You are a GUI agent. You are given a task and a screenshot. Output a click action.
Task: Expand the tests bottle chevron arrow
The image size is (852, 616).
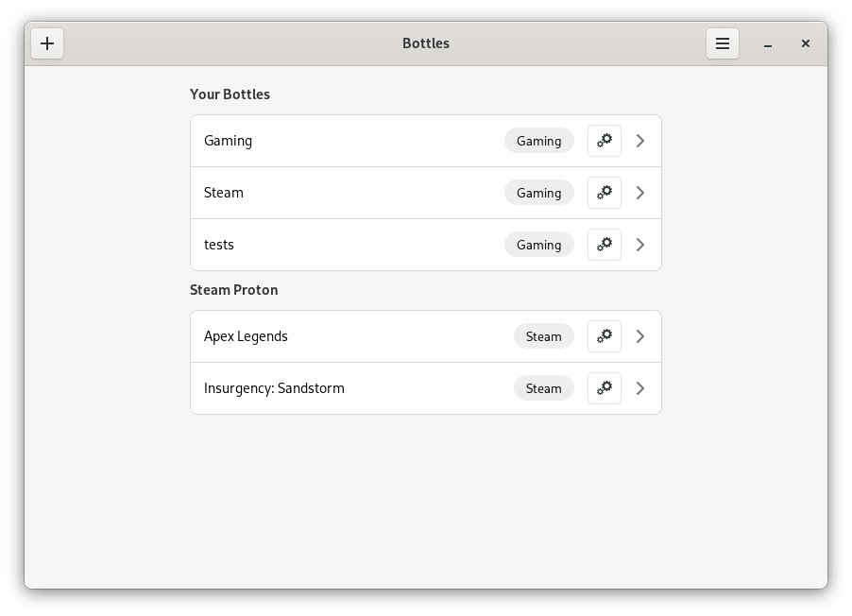[640, 245]
